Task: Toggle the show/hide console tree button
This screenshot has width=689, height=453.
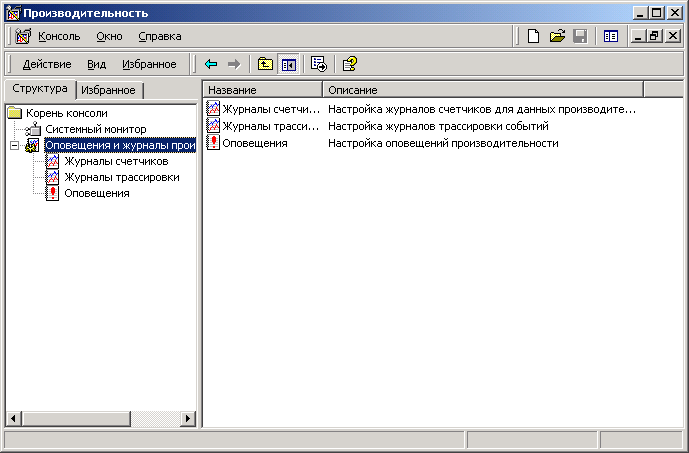Action: 289,65
